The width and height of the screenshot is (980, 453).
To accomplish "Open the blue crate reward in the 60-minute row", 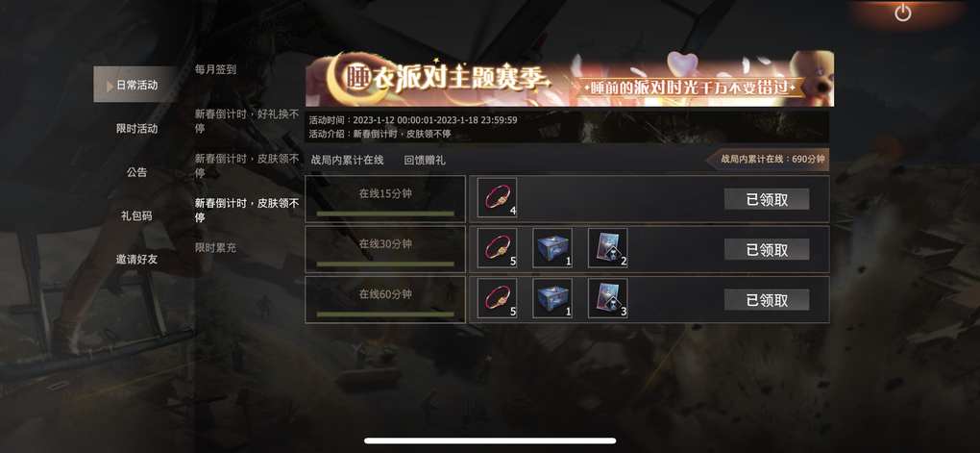I will [x=552, y=298].
